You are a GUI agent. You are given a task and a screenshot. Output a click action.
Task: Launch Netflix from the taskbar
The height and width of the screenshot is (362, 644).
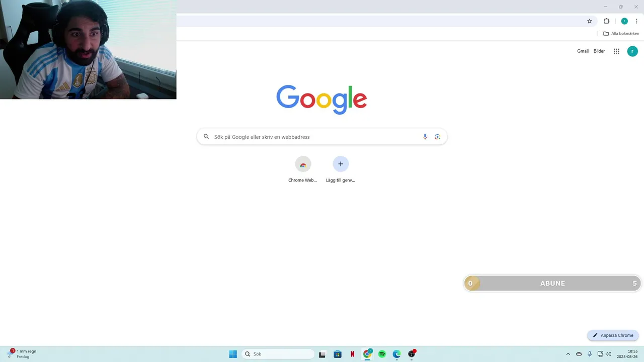(x=352, y=354)
